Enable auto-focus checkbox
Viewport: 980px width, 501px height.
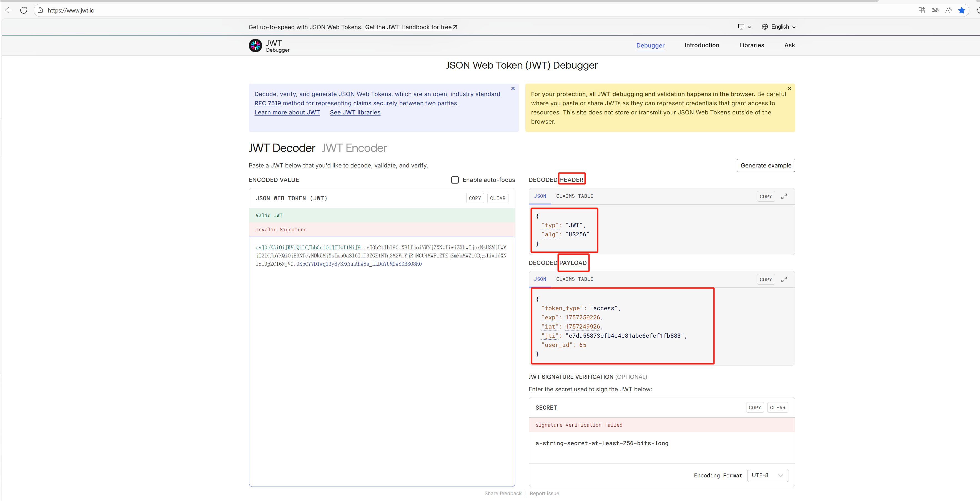pyautogui.click(x=455, y=180)
